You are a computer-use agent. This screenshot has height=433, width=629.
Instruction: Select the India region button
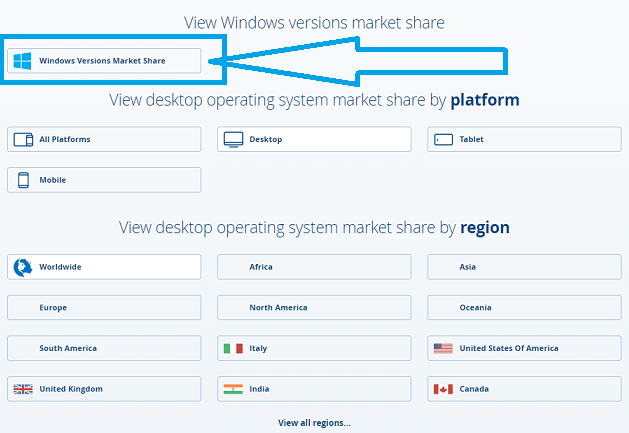(x=314, y=389)
